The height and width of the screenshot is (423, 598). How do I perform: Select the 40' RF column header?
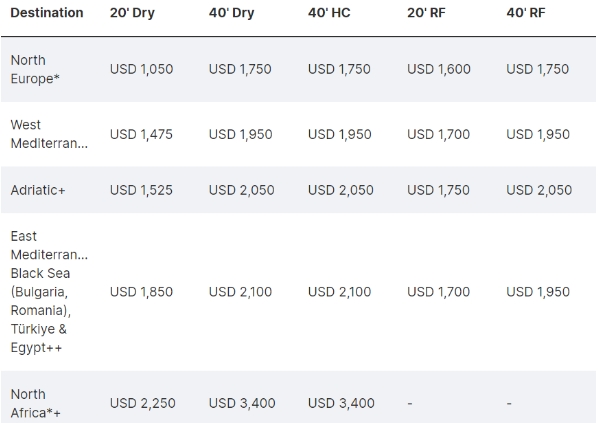[526, 13]
